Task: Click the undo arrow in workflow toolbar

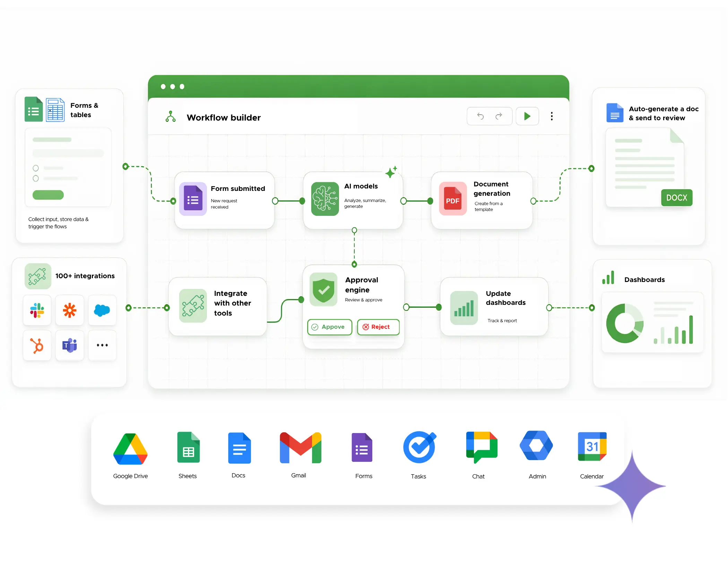Action: (480, 116)
